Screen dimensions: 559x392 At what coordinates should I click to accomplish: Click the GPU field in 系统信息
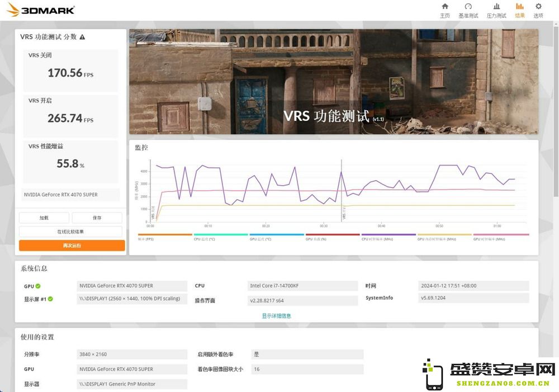[x=132, y=286]
